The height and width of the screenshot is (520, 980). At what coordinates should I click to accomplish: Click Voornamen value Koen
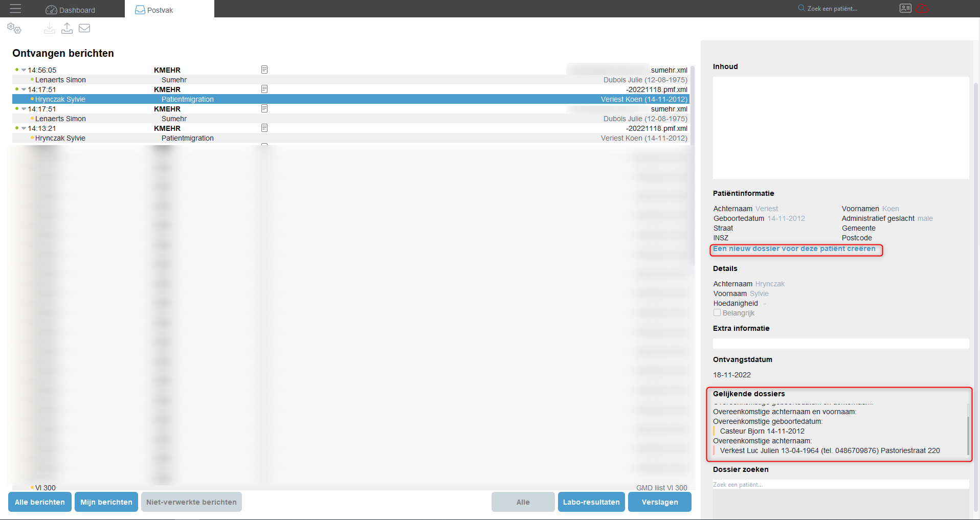tap(890, 209)
